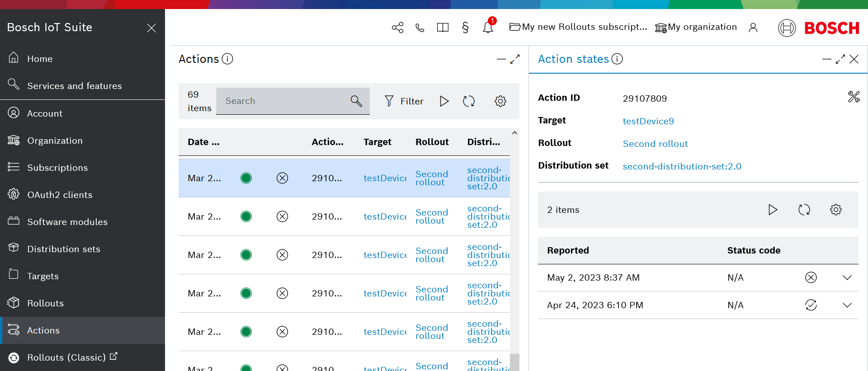
Task: Open Distribution sets in sidebar
Action: (x=63, y=249)
